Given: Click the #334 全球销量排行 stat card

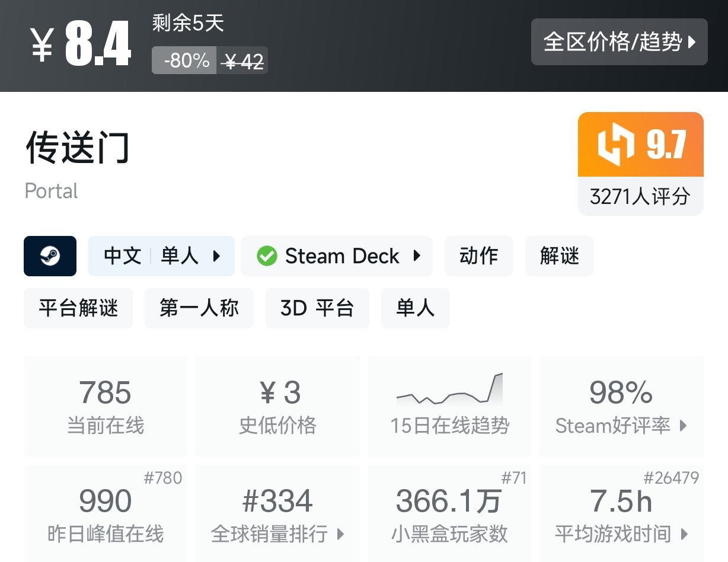Looking at the screenshot, I should point(277,513).
